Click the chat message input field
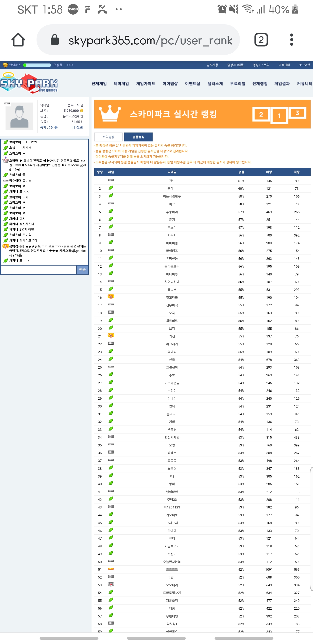The height and width of the screenshot is (644, 313). pyautogui.click(x=38, y=270)
